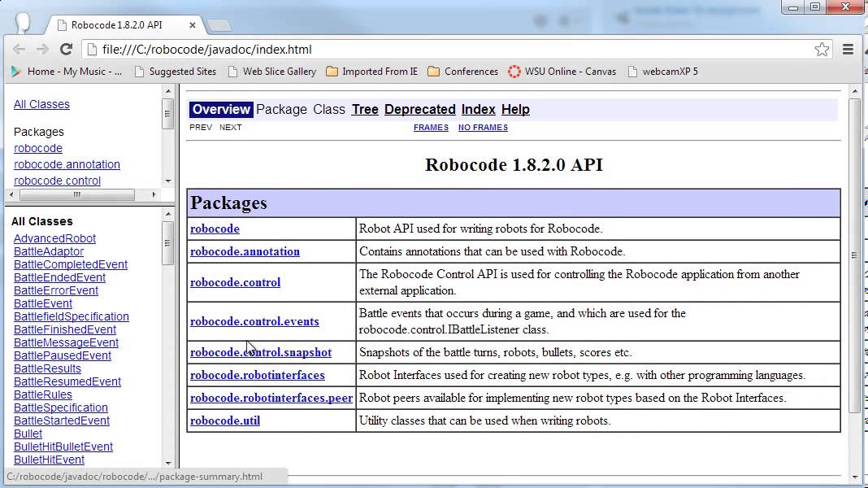Open the Imported From IE bookmarks folder
868x488 pixels.
[x=372, y=72]
